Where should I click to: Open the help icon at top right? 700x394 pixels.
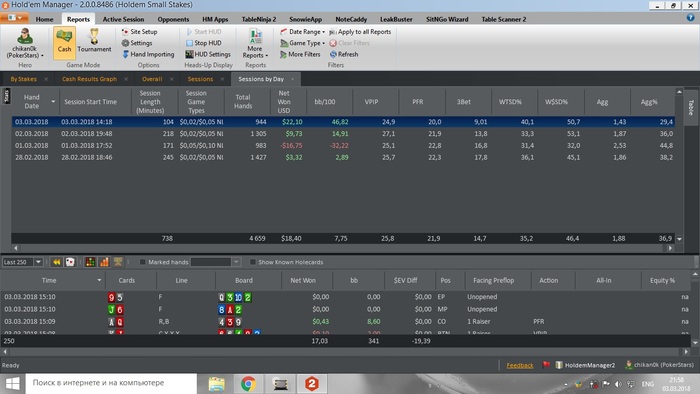tap(690, 18)
